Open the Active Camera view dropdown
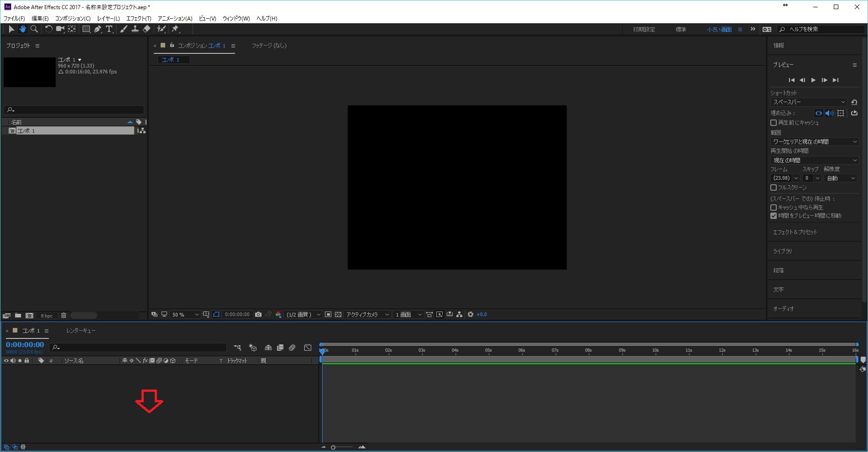The width and height of the screenshot is (868, 452). pyautogui.click(x=367, y=315)
